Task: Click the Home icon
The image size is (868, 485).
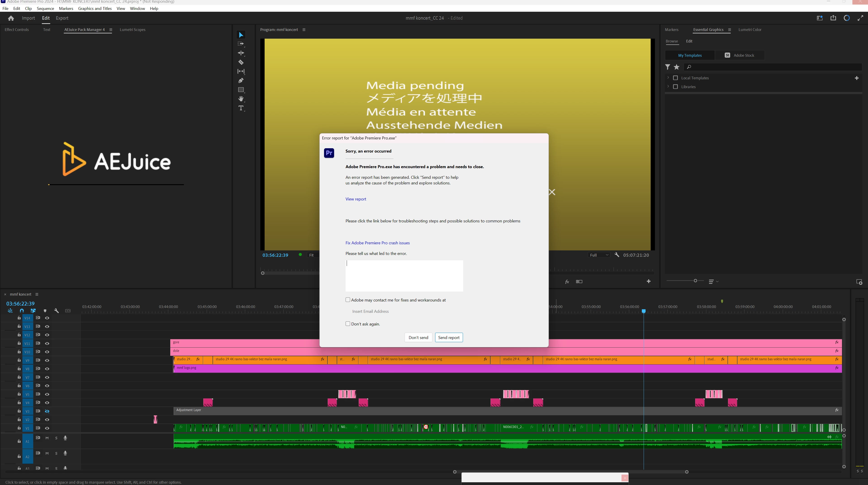Action: point(11,18)
